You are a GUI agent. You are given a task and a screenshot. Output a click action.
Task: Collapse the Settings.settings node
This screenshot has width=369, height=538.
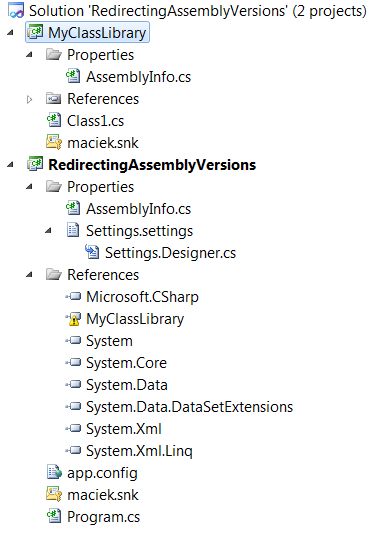[48, 231]
